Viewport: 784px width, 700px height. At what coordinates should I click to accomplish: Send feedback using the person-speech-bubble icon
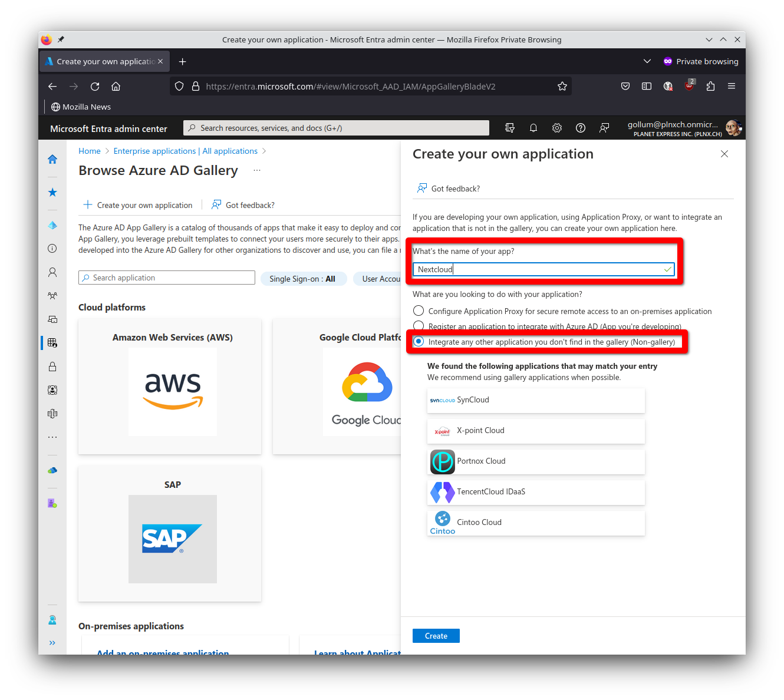[x=604, y=128]
